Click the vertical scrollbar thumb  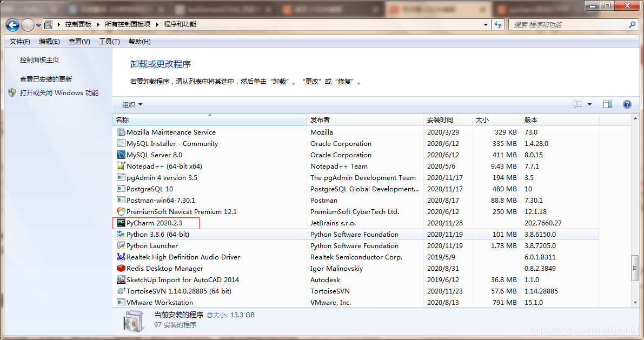(x=635, y=268)
